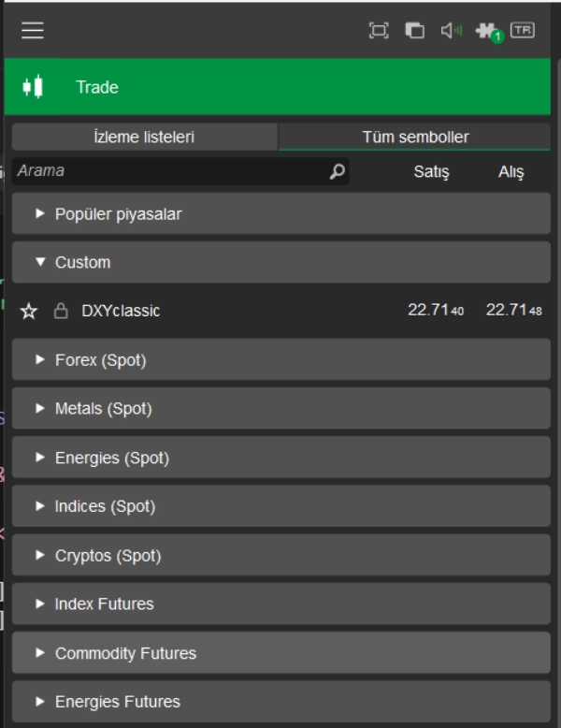Click the search magnifier icon
561x728 pixels.
pos(338,171)
